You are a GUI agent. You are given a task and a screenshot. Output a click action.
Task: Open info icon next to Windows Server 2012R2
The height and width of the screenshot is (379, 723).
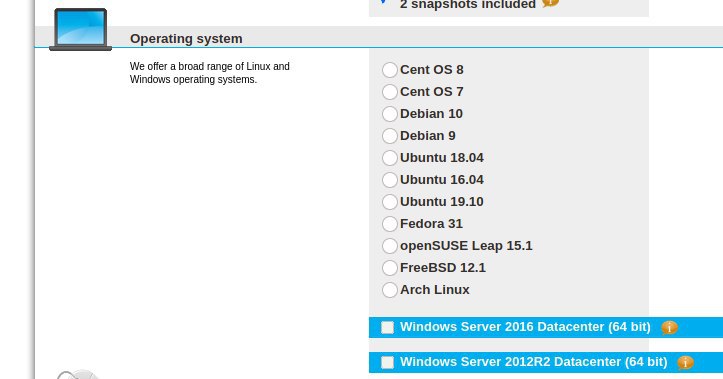pos(685,362)
